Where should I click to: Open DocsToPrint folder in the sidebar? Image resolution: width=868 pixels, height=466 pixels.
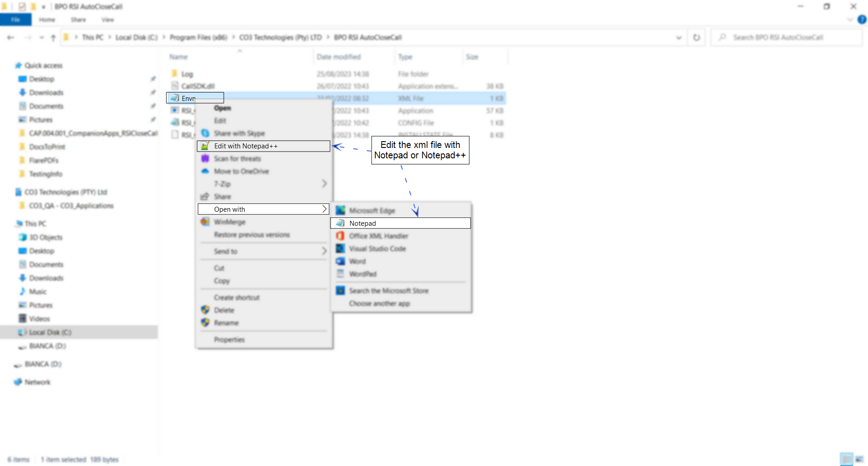click(x=47, y=147)
